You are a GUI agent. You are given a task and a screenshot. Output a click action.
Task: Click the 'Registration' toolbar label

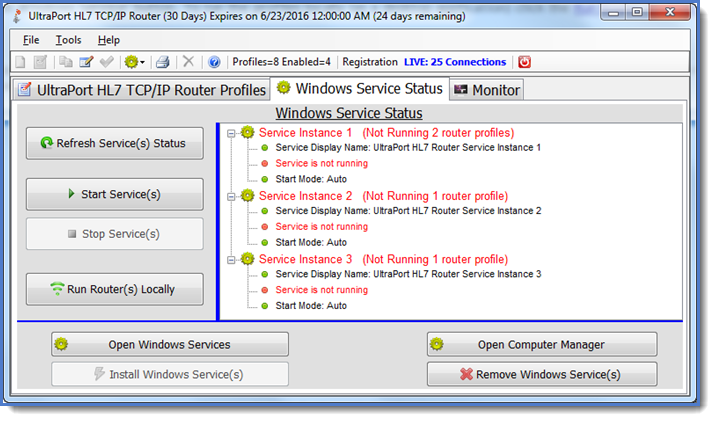point(370,62)
